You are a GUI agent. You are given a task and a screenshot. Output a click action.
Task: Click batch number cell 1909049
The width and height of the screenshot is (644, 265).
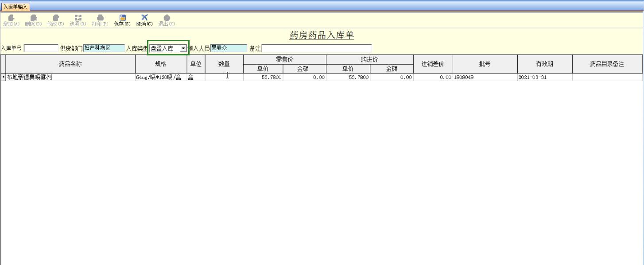click(x=485, y=77)
